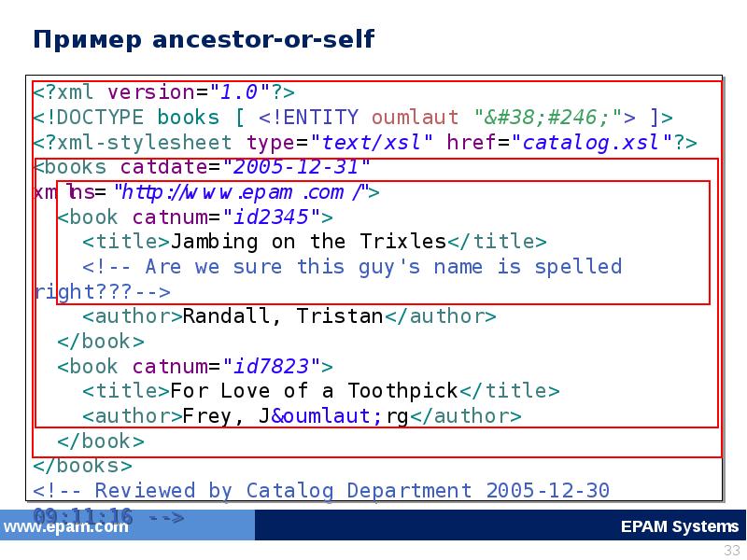
Task: Click the EPAM Systems footer label
Action: (680, 526)
